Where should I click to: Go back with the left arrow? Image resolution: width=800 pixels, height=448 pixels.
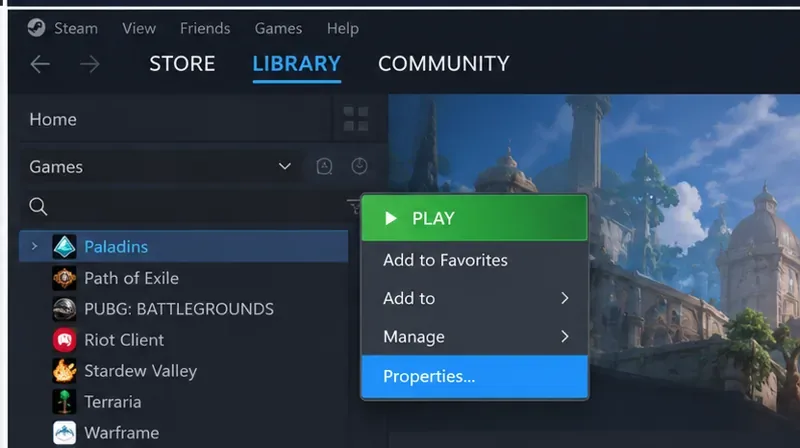pyautogui.click(x=40, y=64)
